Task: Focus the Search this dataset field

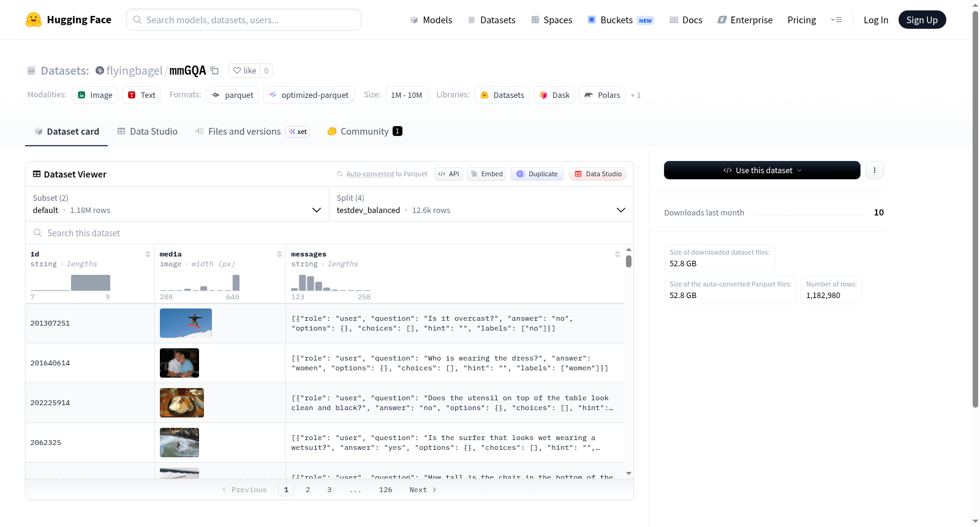Action: (x=330, y=233)
